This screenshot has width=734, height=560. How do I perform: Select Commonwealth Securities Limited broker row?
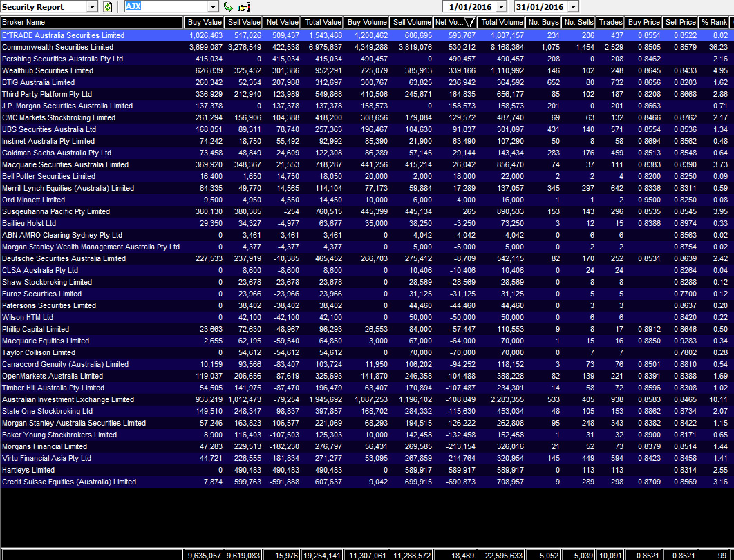pyautogui.click(x=367, y=47)
